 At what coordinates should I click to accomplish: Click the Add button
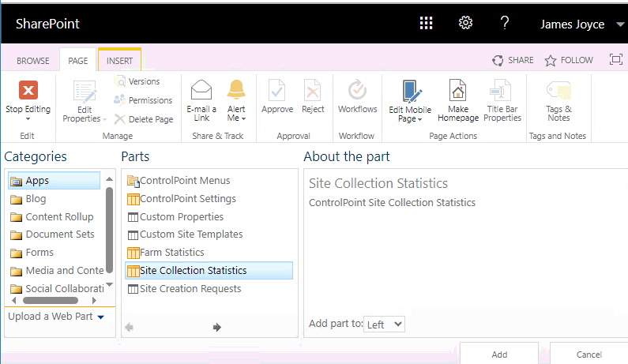coord(499,355)
